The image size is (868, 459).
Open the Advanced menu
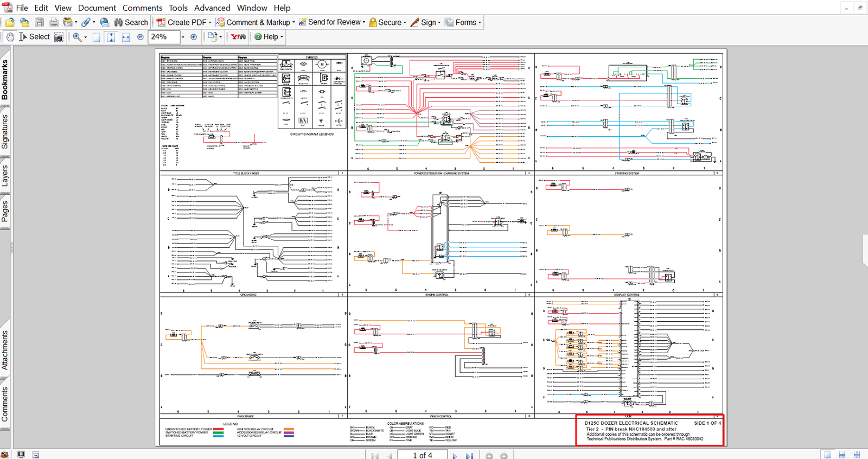tap(212, 8)
